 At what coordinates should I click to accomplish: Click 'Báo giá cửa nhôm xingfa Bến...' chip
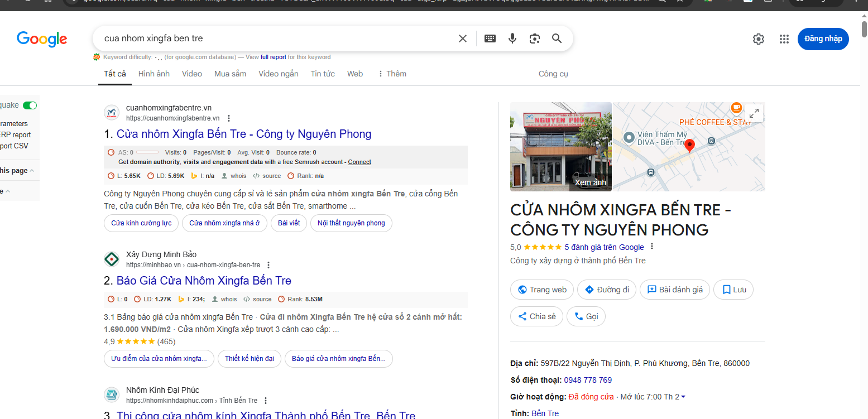click(x=339, y=359)
